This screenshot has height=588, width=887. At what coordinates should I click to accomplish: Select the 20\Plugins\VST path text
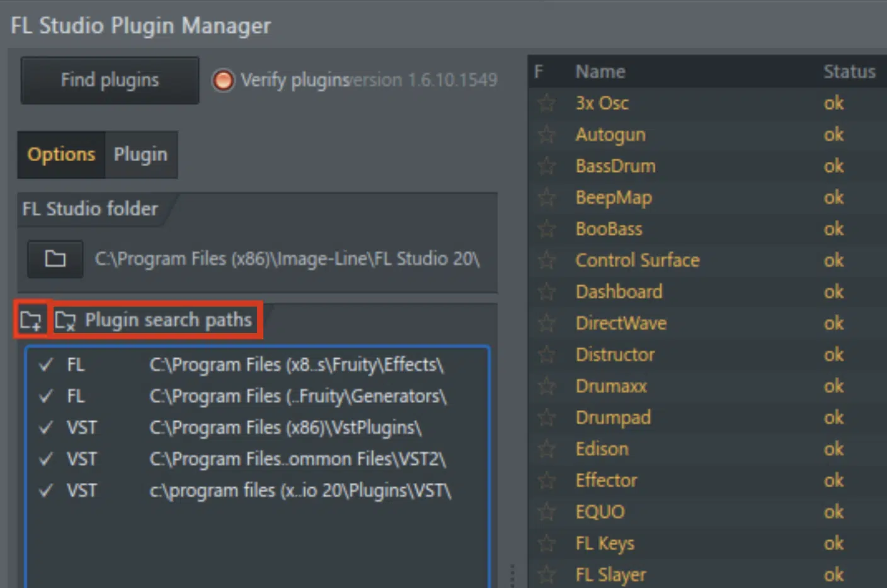tap(300, 491)
